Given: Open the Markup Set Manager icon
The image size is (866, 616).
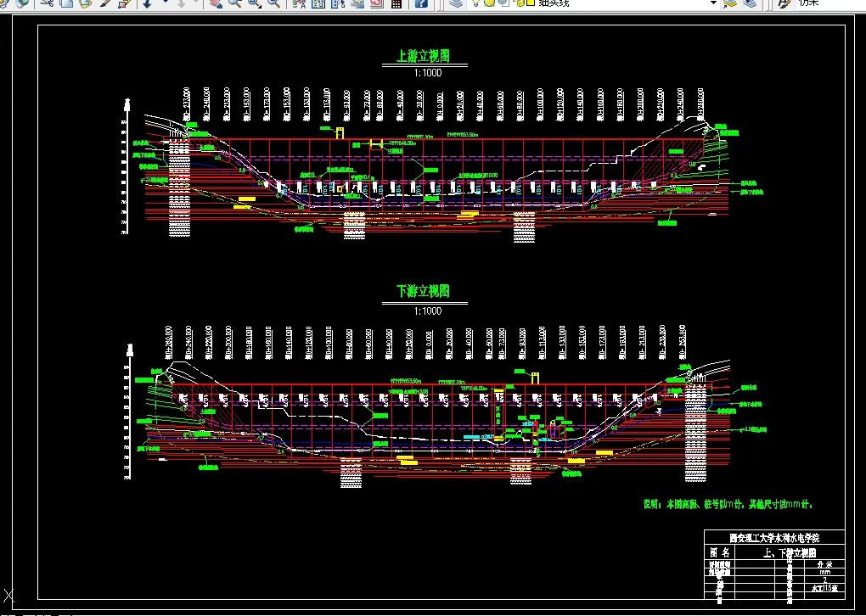Looking at the screenshot, I should [x=377, y=3].
